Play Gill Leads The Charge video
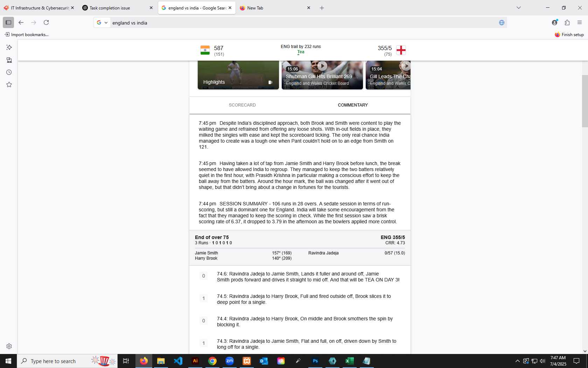The width and height of the screenshot is (588, 368). (388, 75)
